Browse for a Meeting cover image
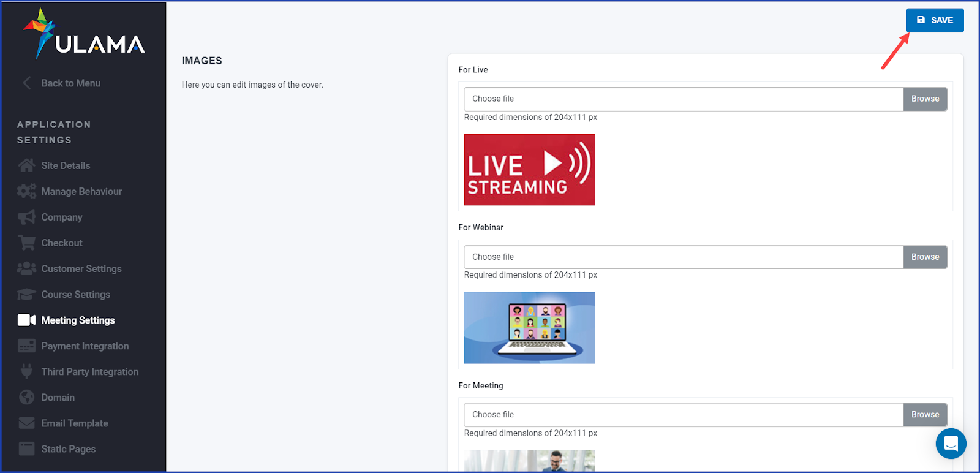980x473 pixels. pyautogui.click(x=925, y=415)
